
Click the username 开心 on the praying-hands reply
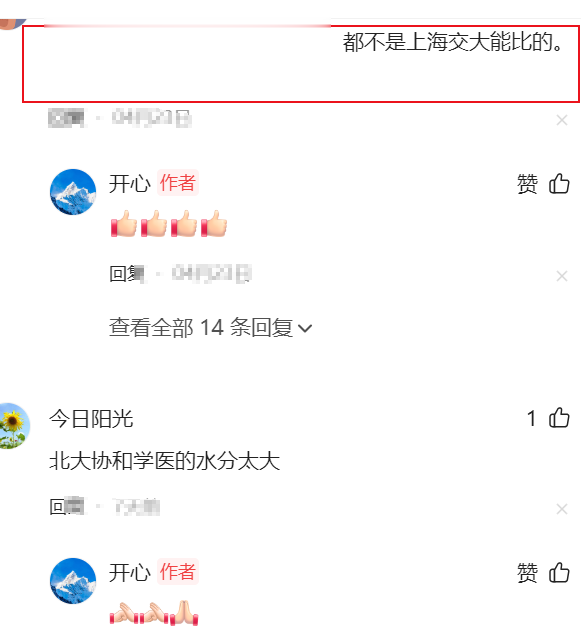[x=130, y=573]
